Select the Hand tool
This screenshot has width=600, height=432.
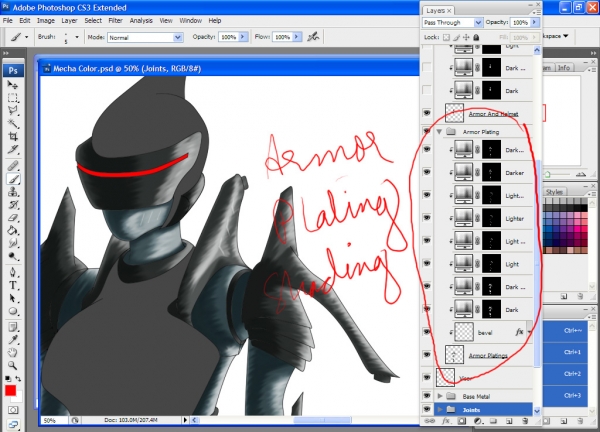[13, 352]
